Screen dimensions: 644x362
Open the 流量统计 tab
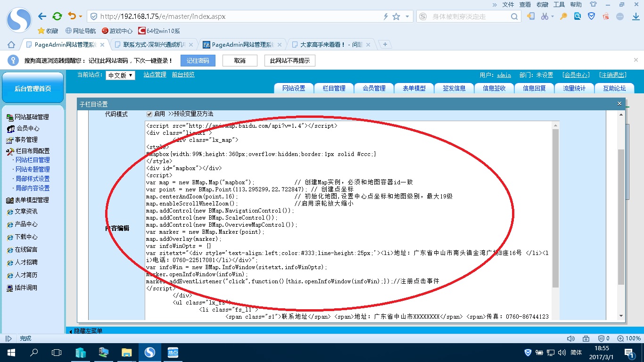coord(574,88)
